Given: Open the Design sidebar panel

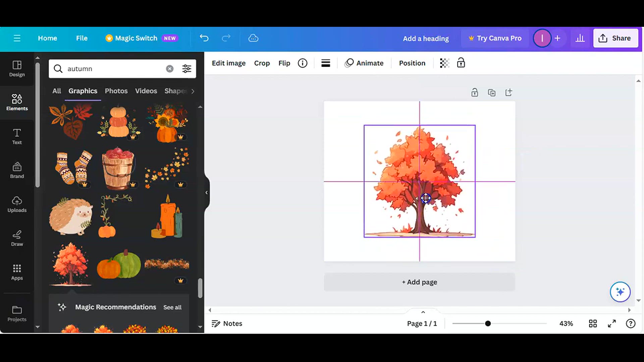Looking at the screenshot, I should coord(17,69).
